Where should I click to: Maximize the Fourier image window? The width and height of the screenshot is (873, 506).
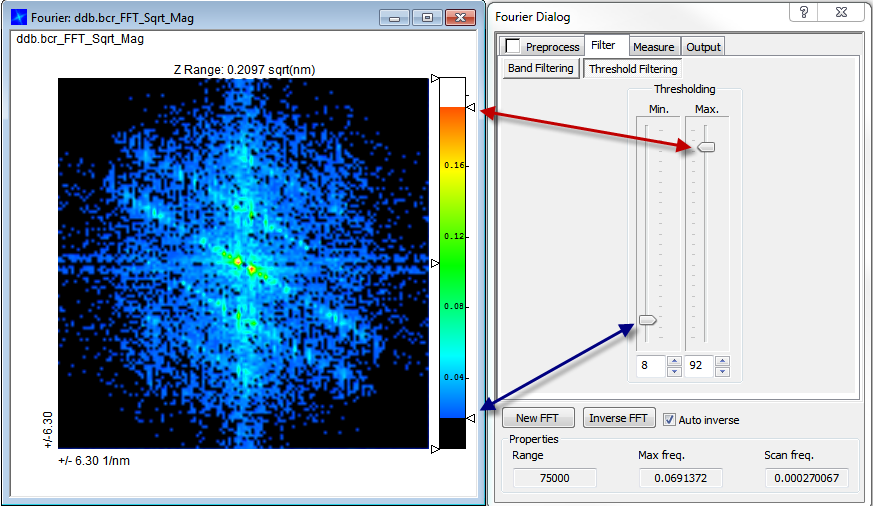click(x=428, y=18)
